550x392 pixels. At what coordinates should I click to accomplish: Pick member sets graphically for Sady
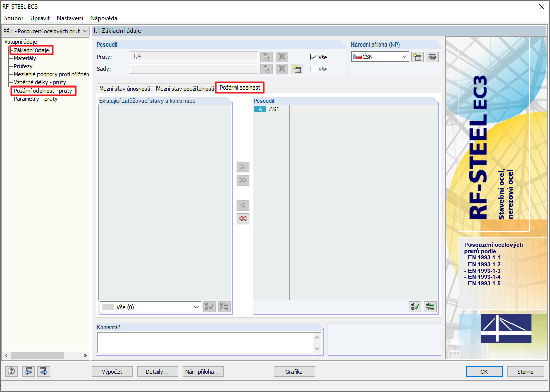click(266, 69)
